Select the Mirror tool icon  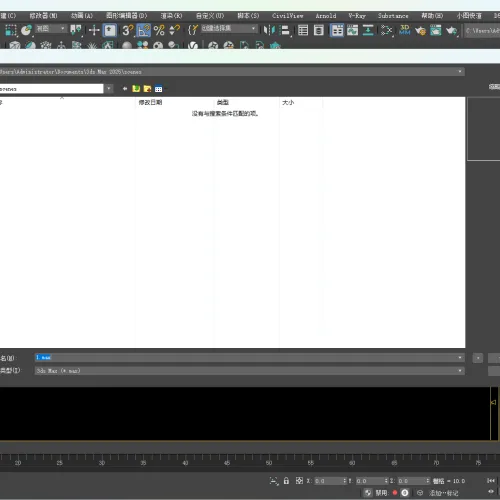tap(269, 30)
